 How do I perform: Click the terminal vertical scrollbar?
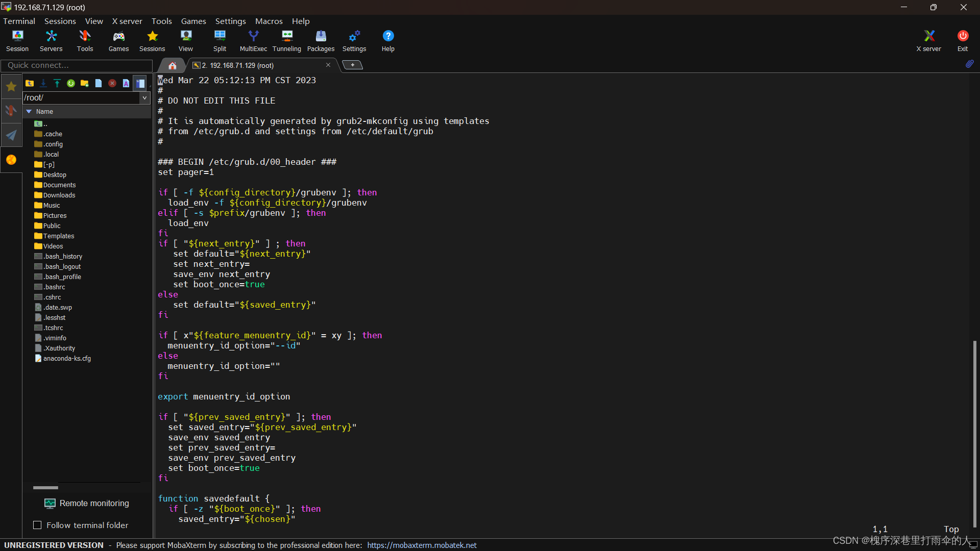pos(974,434)
